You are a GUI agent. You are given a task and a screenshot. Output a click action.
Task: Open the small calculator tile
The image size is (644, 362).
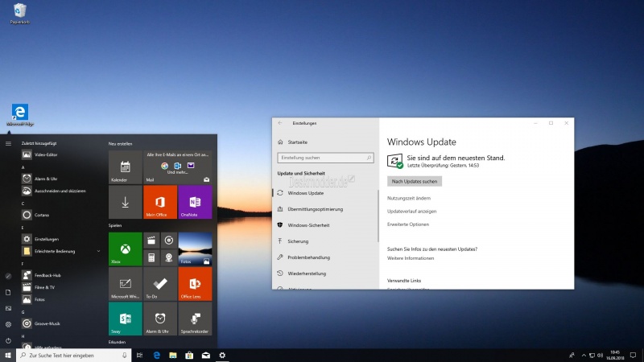point(151,257)
